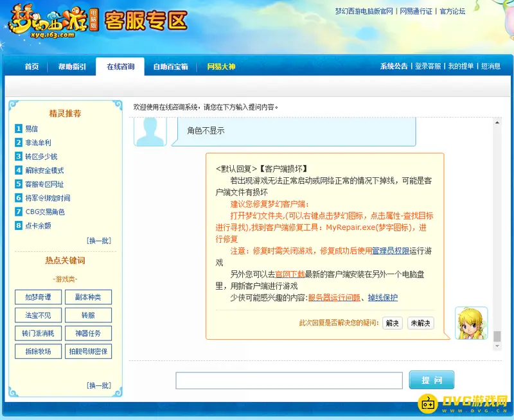Image resolution: width=514 pixels, height=420 pixels.
Task: Go to 官方论坛 link at top
Action: [452, 11]
